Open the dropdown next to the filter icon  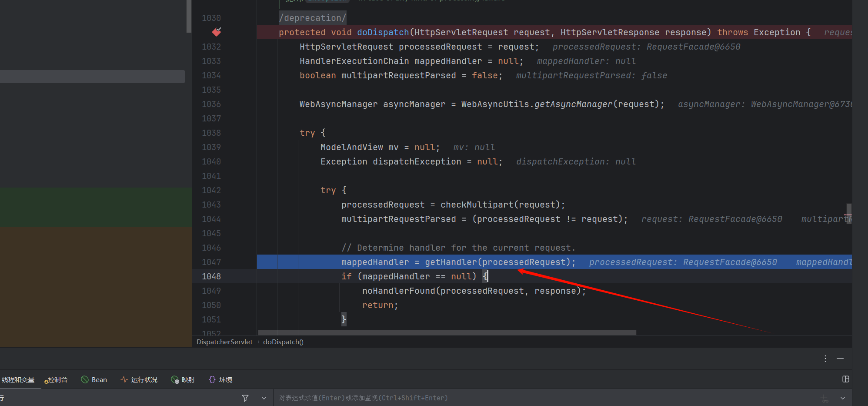coord(264,398)
